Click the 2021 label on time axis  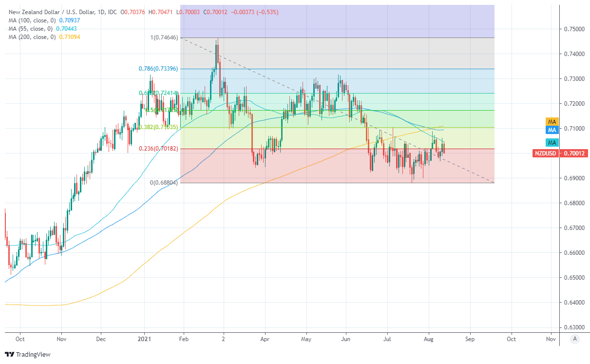point(144,338)
